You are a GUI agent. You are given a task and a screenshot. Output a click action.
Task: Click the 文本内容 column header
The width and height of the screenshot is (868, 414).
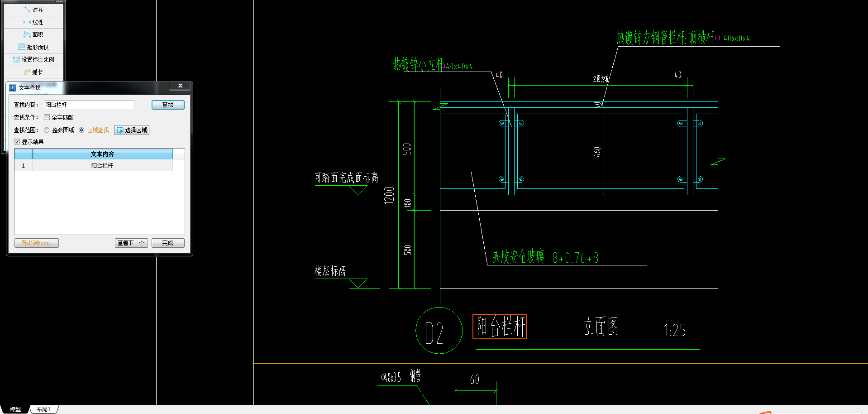[102, 154]
